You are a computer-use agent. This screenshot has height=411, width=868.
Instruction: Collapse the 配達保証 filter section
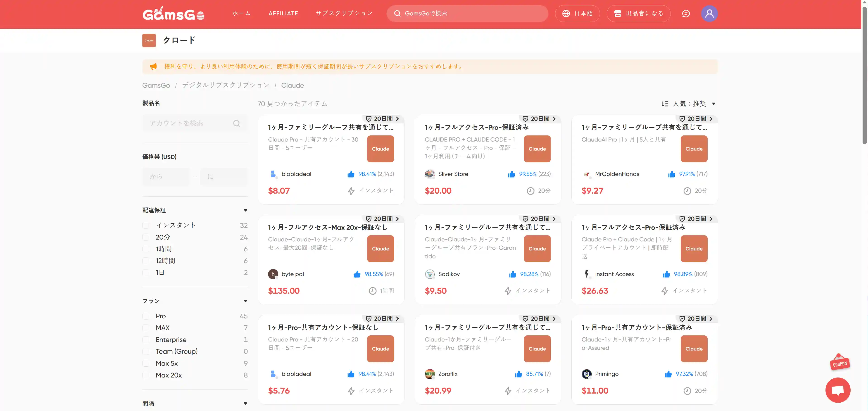(x=245, y=210)
